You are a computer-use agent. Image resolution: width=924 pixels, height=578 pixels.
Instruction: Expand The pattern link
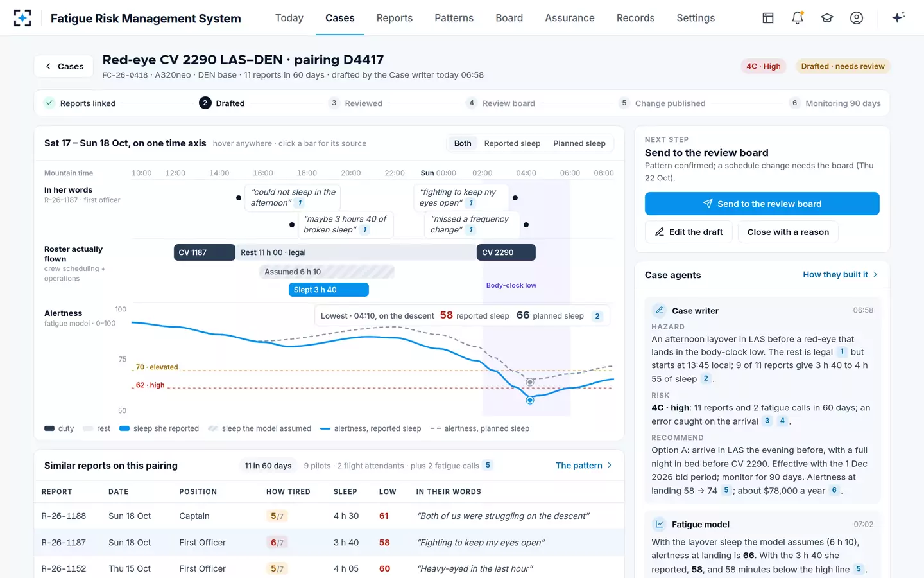point(584,466)
